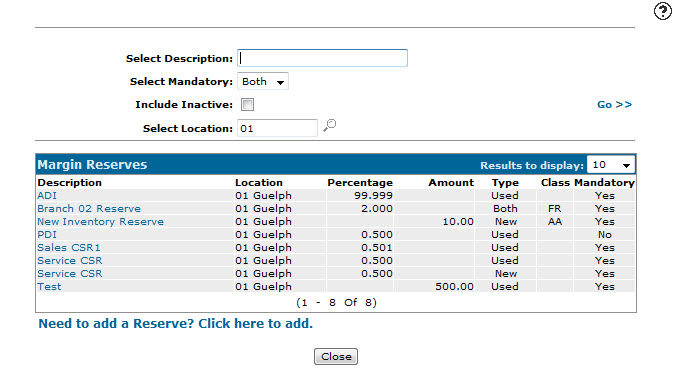Viewport: 673px width, 370px height.
Task: Click the AA class cell
Action: (x=555, y=222)
